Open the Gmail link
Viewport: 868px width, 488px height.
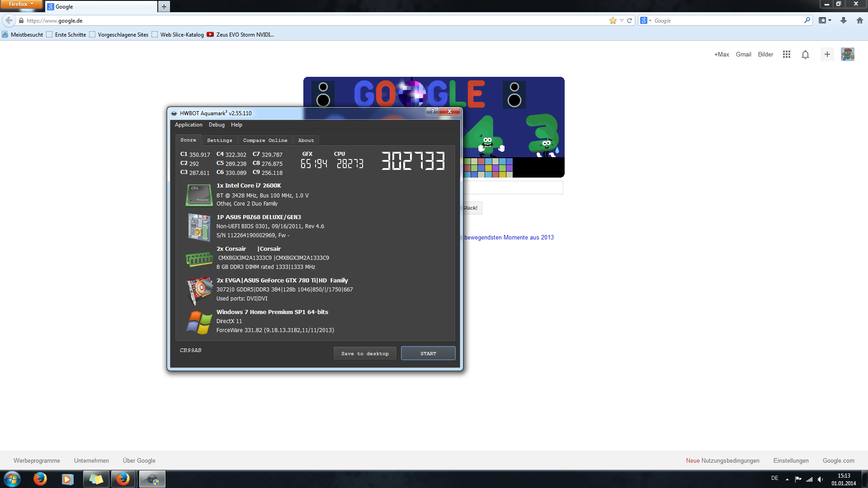click(x=743, y=54)
